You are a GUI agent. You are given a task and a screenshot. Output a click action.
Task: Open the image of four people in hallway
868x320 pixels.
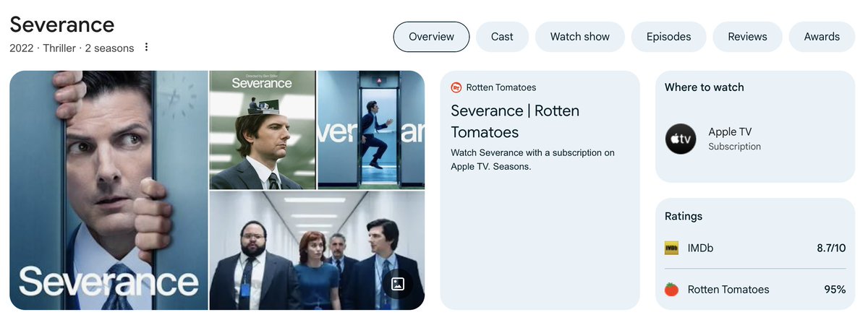317,251
